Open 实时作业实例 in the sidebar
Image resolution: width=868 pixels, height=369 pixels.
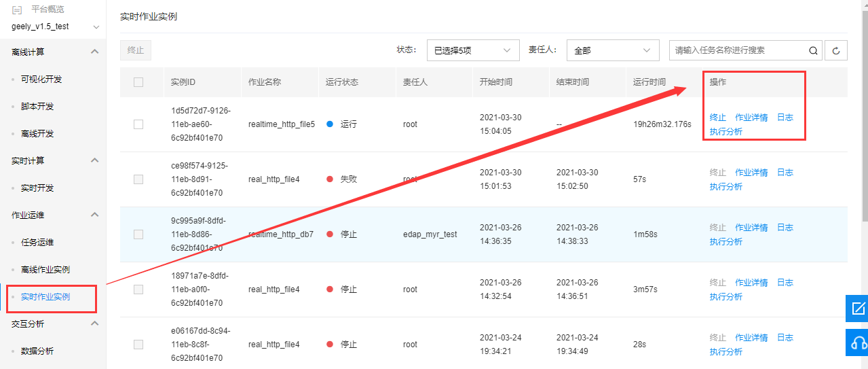pos(45,297)
